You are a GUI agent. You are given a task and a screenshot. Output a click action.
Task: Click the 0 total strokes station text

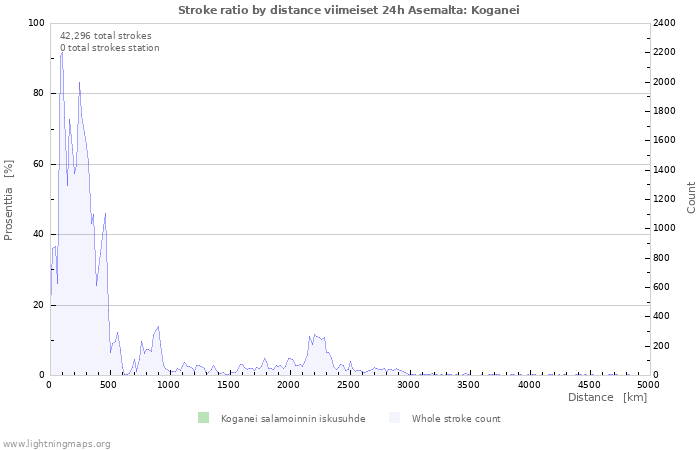click(110, 48)
